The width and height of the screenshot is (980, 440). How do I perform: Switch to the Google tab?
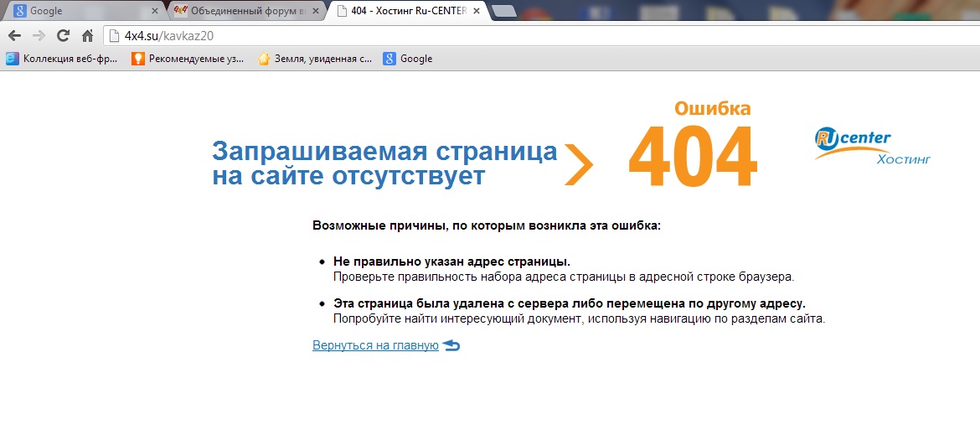click(75, 11)
